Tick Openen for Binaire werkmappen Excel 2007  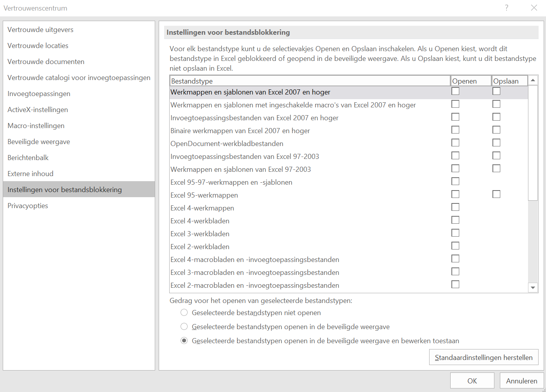click(455, 130)
